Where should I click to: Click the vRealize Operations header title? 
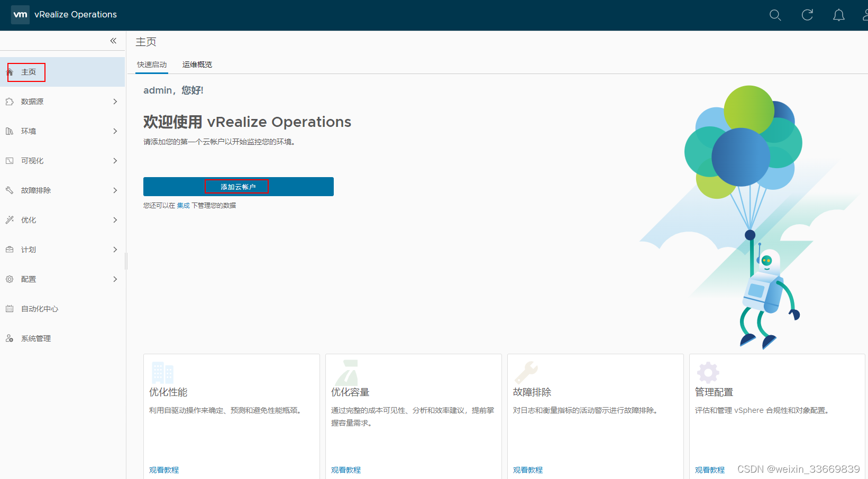coord(76,15)
